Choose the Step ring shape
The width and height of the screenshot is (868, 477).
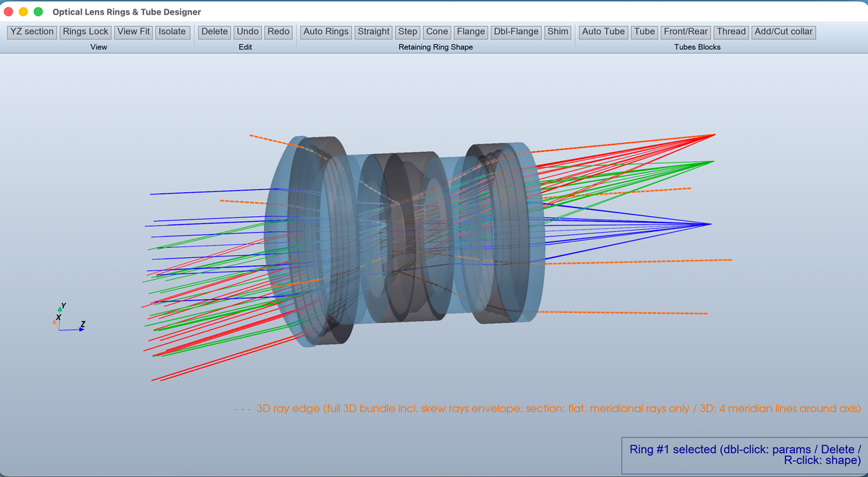click(408, 32)
